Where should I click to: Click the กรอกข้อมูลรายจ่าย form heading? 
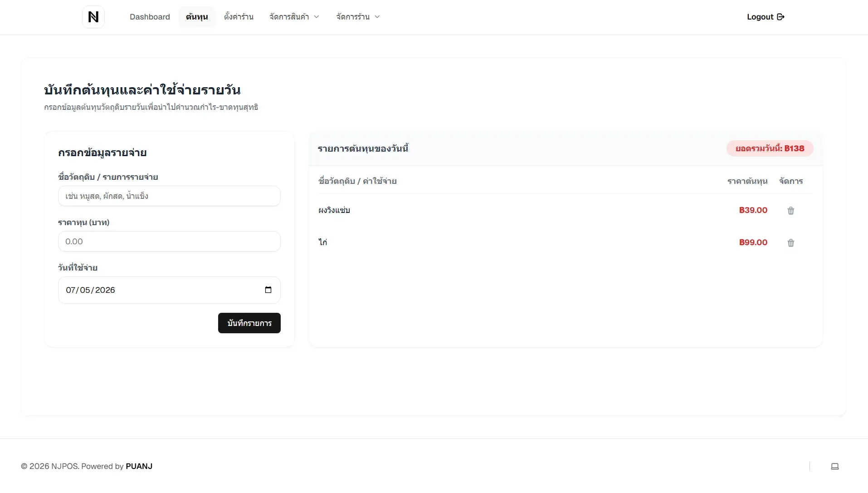pyautogui.click(x=102, y=153)
